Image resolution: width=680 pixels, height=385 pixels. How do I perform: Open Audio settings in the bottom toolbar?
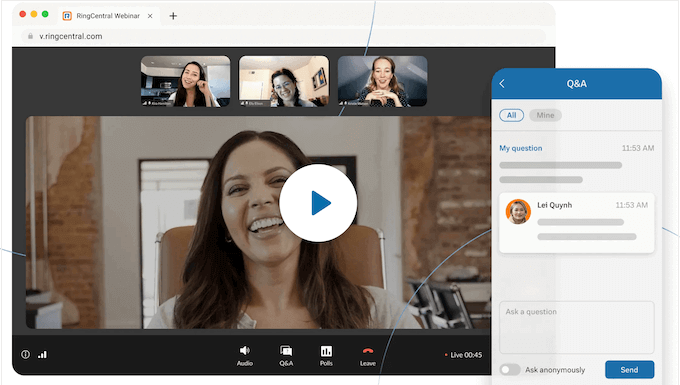245,356
